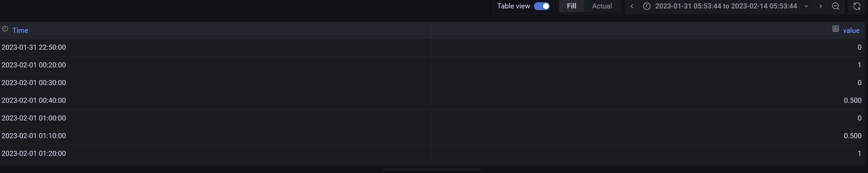Image resolution: width=868 pixels, height=173 pixels.
Task: Sort table by value column header
Action: (x=851, y=31)
